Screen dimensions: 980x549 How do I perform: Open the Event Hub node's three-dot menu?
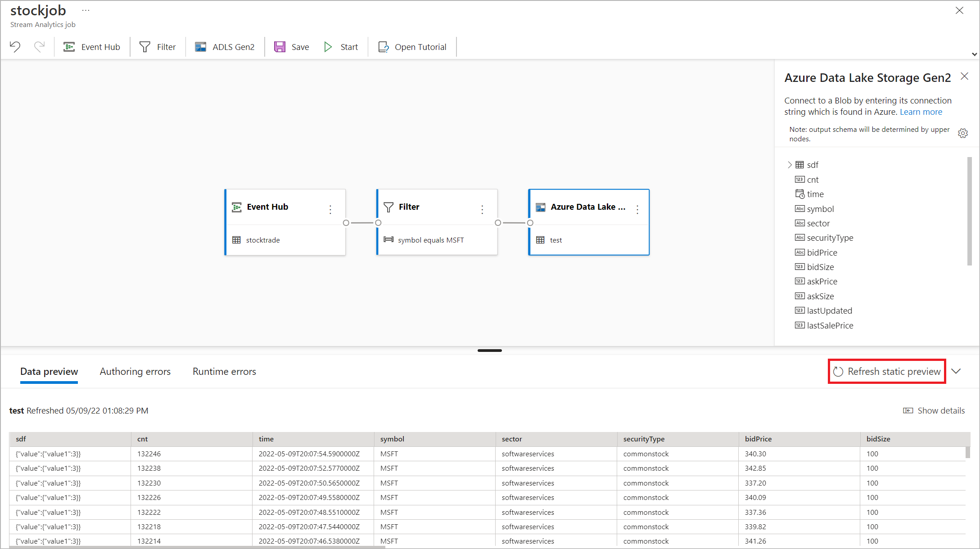click(330, 209)
